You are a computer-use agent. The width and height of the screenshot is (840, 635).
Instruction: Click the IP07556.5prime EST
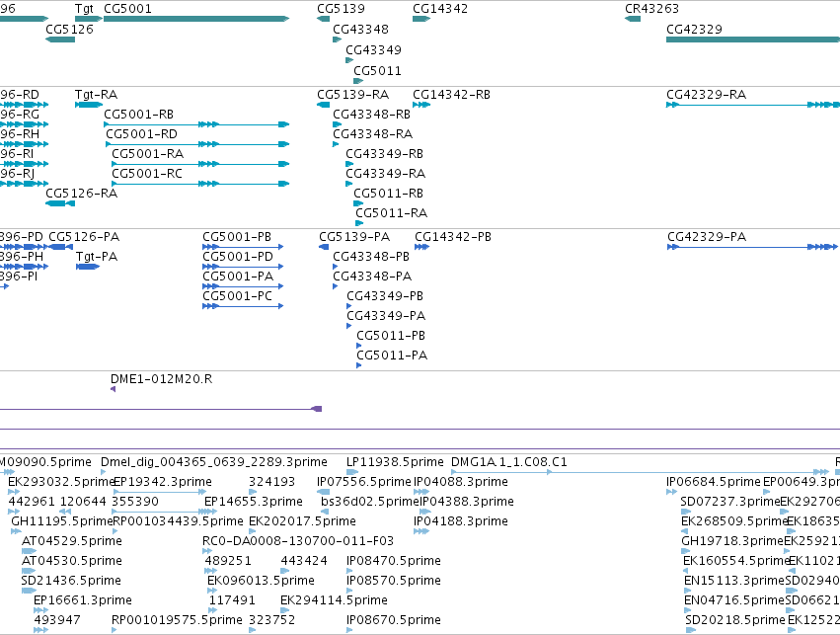coord(364,482)
